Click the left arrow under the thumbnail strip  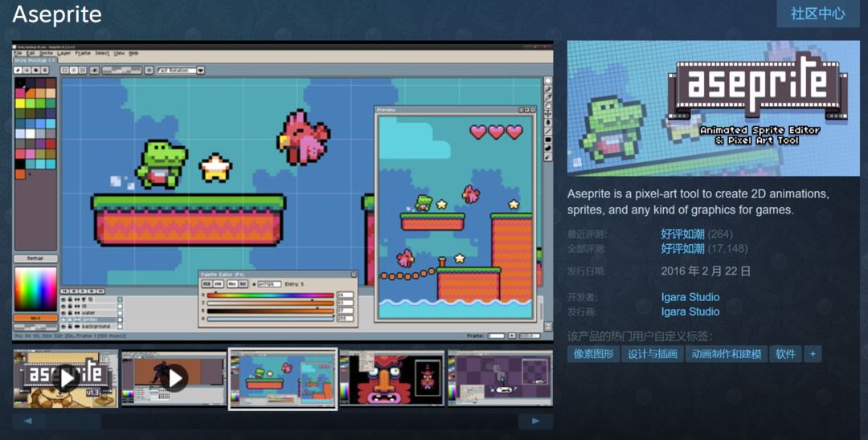coord(27,422)
